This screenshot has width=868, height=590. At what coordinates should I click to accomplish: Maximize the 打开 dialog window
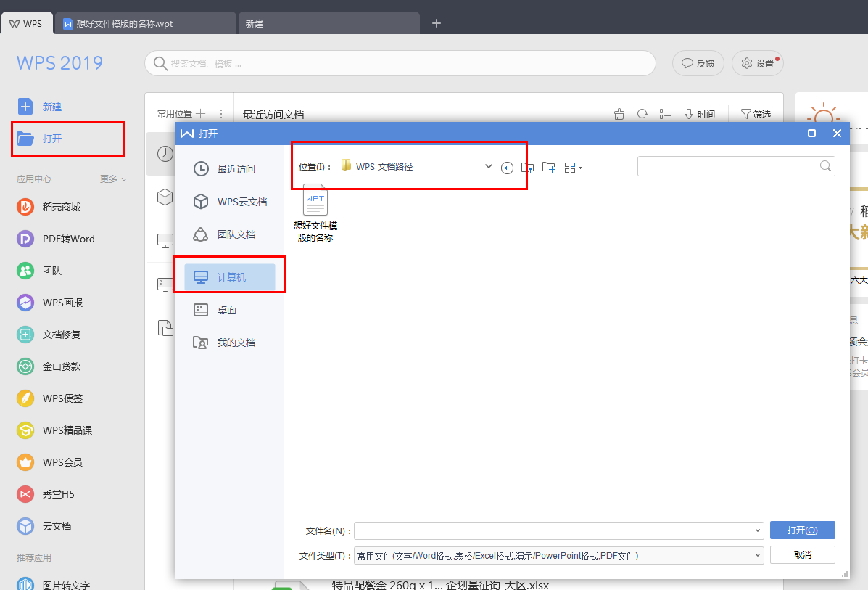[x=811, y=133]
